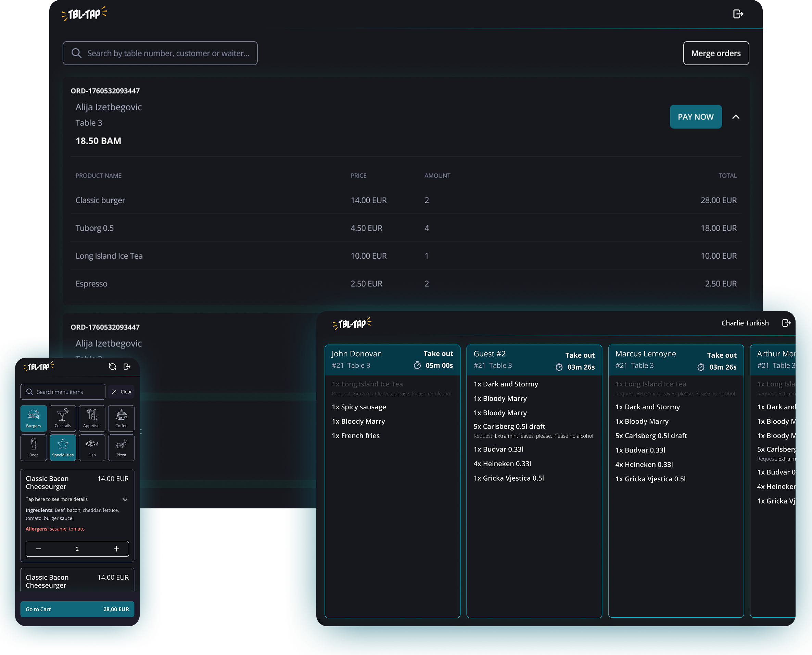The image size is (812, 655).
Task: Select Fish category
Action: pos(92,447)
